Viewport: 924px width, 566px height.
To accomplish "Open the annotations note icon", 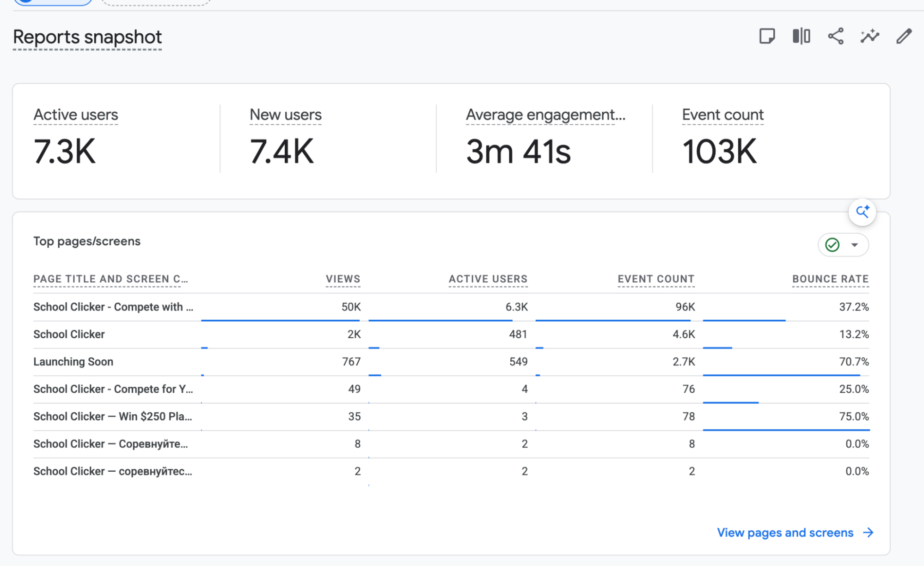I will (x=767, y=36).
